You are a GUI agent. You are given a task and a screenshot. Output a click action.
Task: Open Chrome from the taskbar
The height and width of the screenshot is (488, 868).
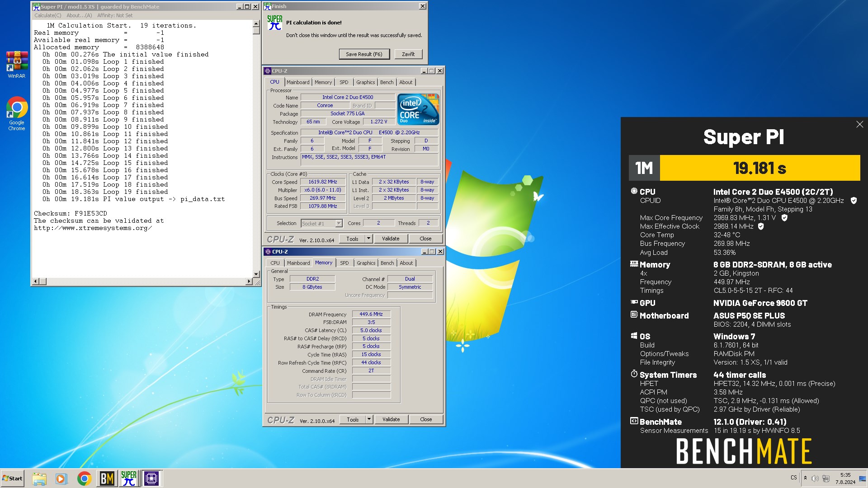pyautogui.click(x=84, y=479)
